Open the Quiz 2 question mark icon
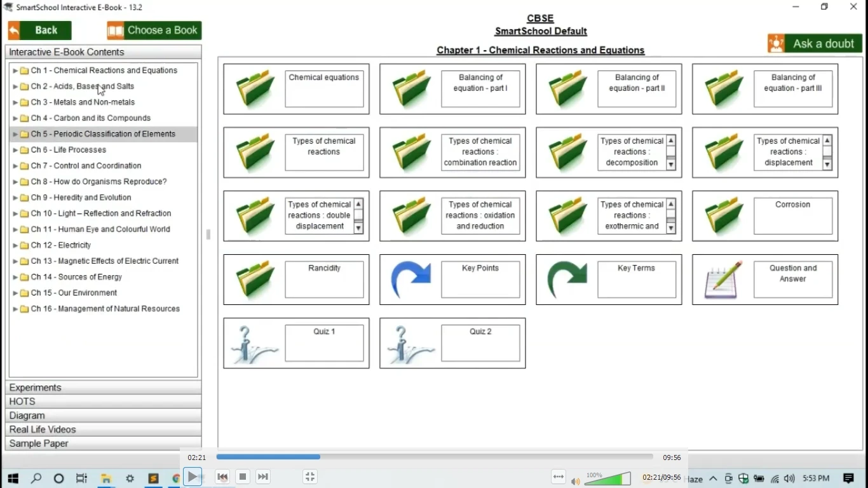This screenshot has width=868, height=488. (x=411, y=344)
